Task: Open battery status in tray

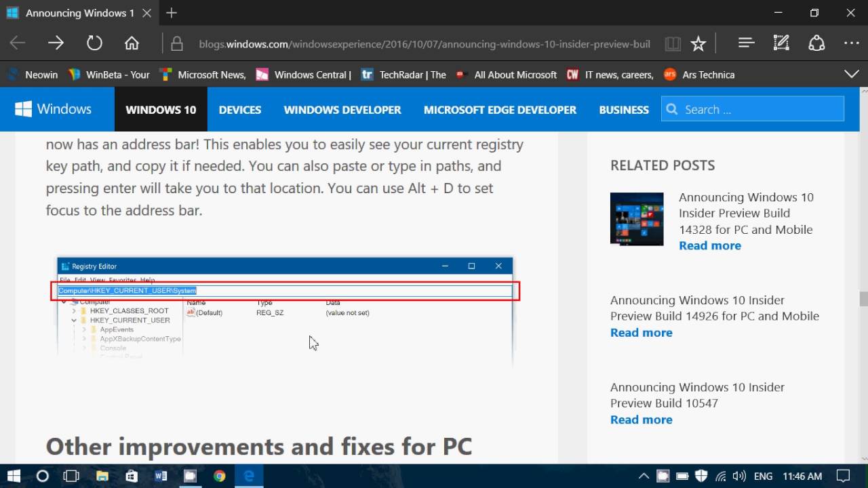Action: [x=682, y=476]
